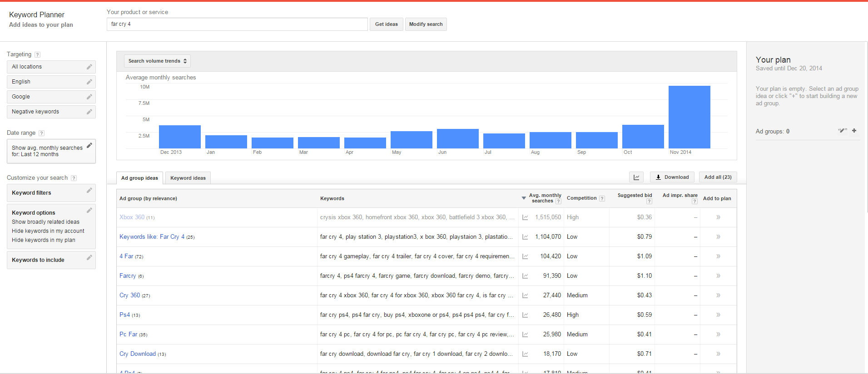Open Cry 360 ad group link
The height and width of the screenshot is (374, 868).
(129, 295)
